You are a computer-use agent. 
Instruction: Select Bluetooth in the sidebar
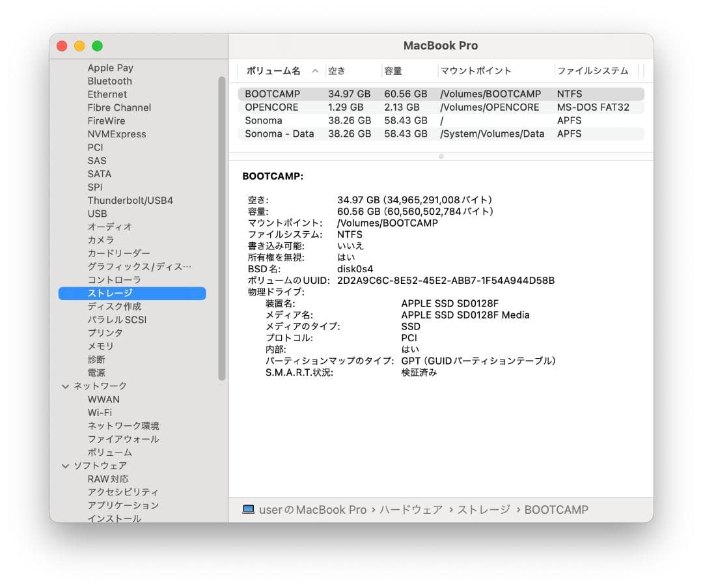(x=109, y=81)
